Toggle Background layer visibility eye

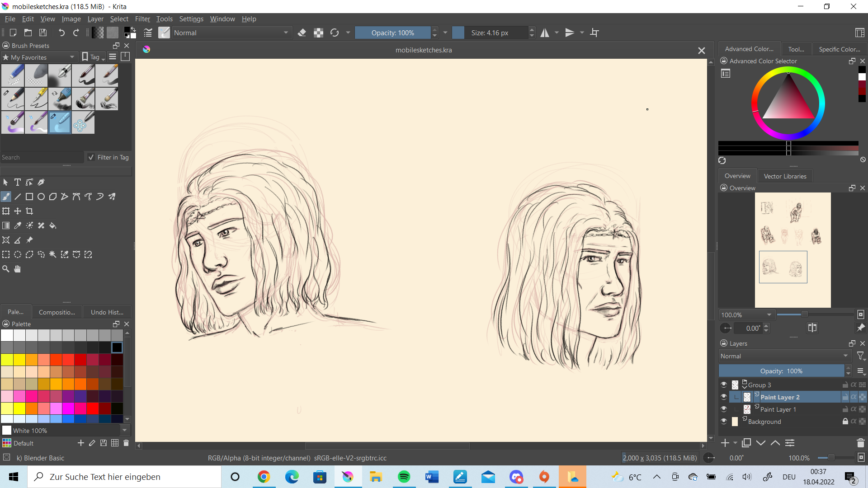[724, 421]
